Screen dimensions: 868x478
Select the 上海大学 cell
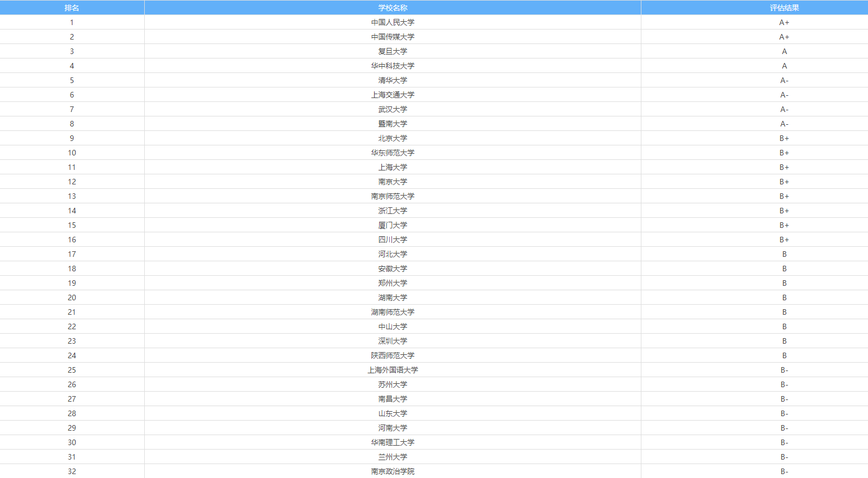tap(393, 167)
